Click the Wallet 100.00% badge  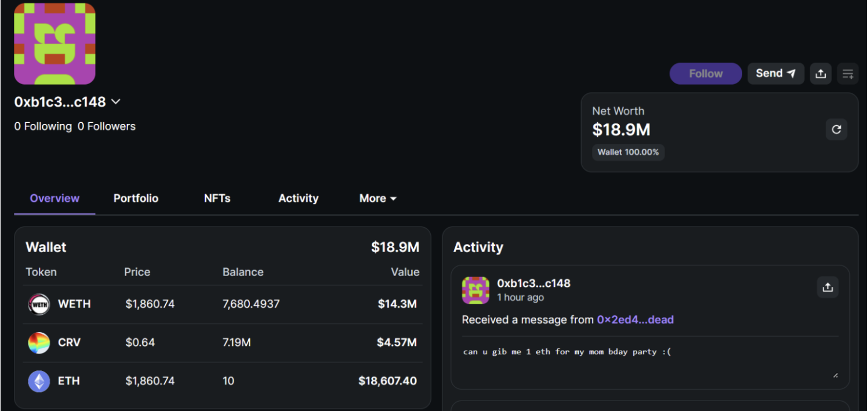tap(629, 152)
